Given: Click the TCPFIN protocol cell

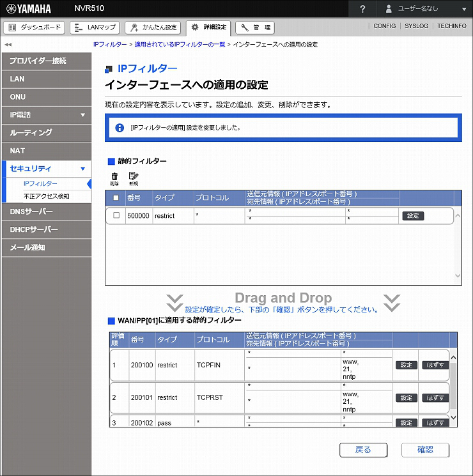Looking at the screenshot, I should 219,365.
